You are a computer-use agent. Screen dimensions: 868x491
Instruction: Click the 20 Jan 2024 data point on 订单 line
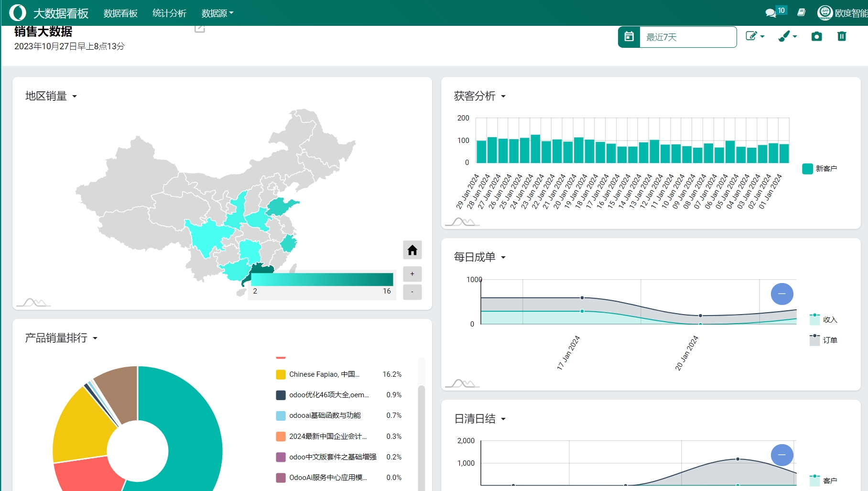point(700,316)
